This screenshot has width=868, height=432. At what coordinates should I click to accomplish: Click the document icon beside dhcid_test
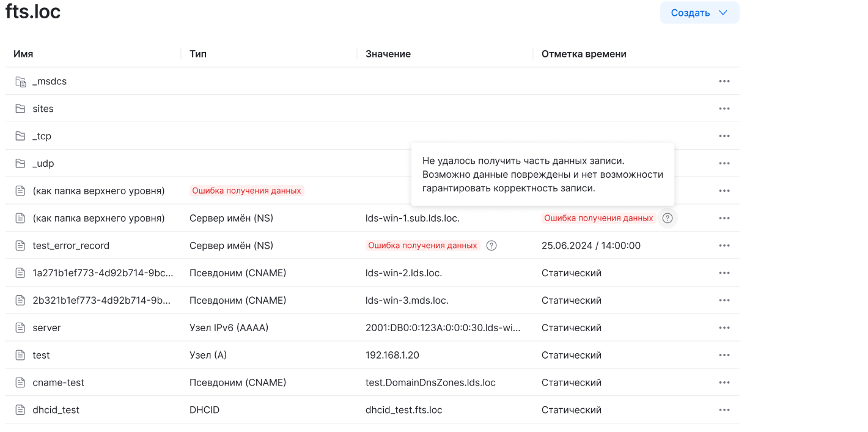(x=20, y=409)
